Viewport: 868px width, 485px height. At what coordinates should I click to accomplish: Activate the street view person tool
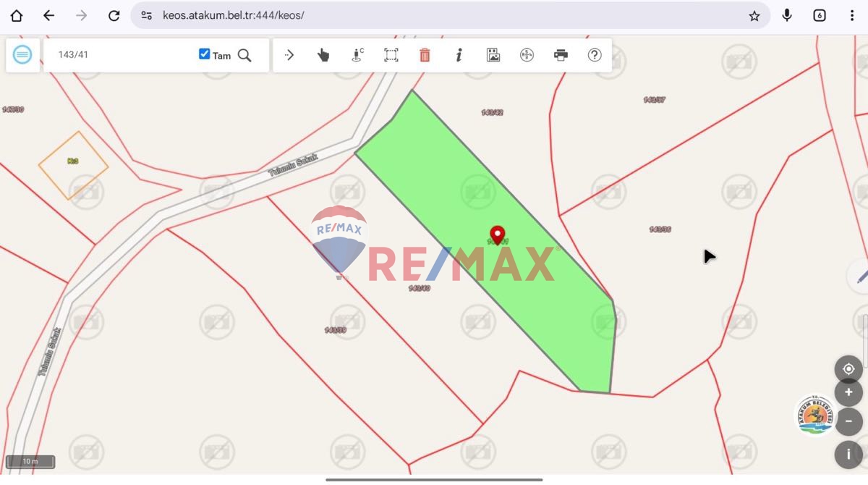(x=357, y=54)
